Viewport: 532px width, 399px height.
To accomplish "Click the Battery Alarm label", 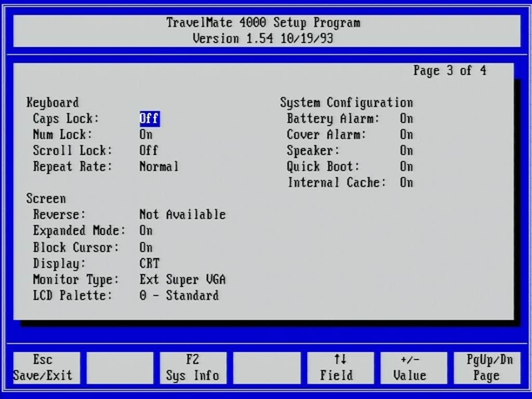I will (333, 118).
